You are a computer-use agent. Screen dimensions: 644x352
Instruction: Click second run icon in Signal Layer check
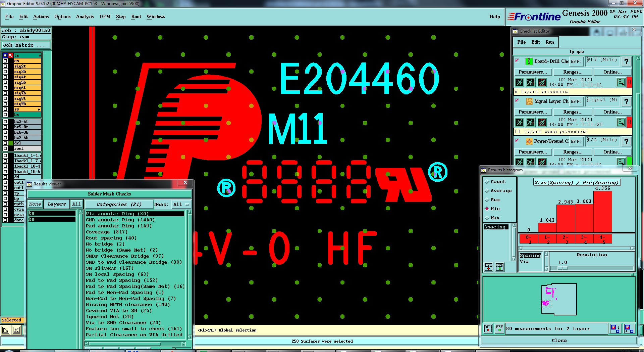click(531, 122)
